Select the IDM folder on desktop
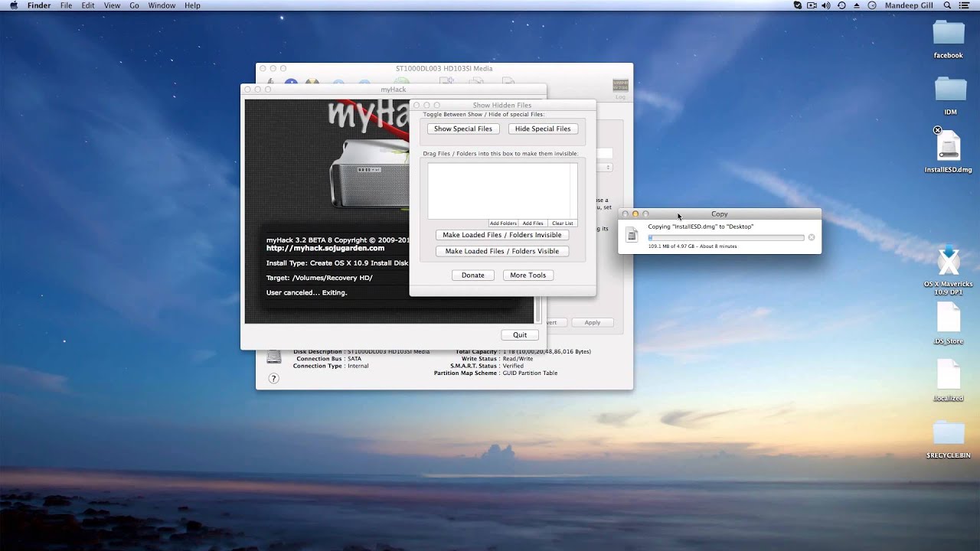The width and height of the screenshot is (980, 551). [x=950, y=90]
